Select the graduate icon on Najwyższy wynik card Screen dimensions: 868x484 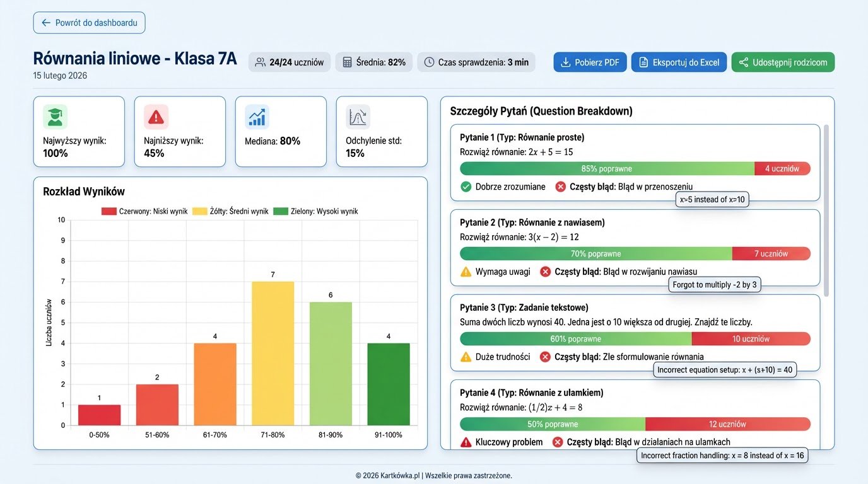54,116
